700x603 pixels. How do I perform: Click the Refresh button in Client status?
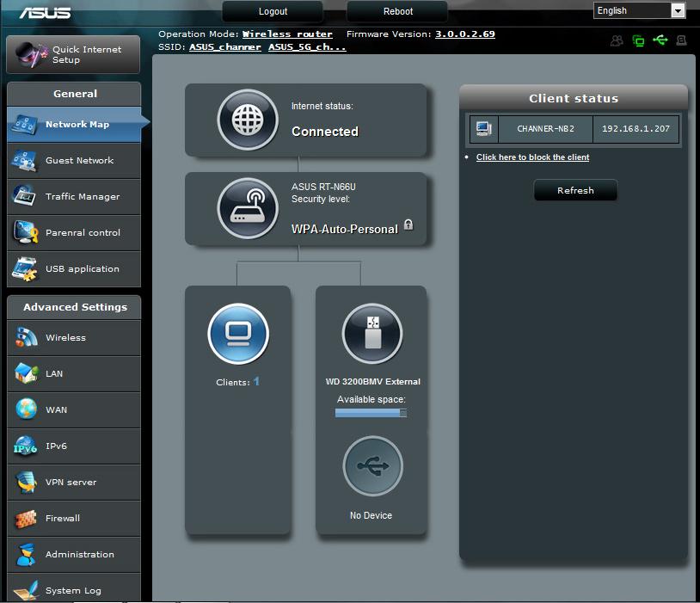575,190
